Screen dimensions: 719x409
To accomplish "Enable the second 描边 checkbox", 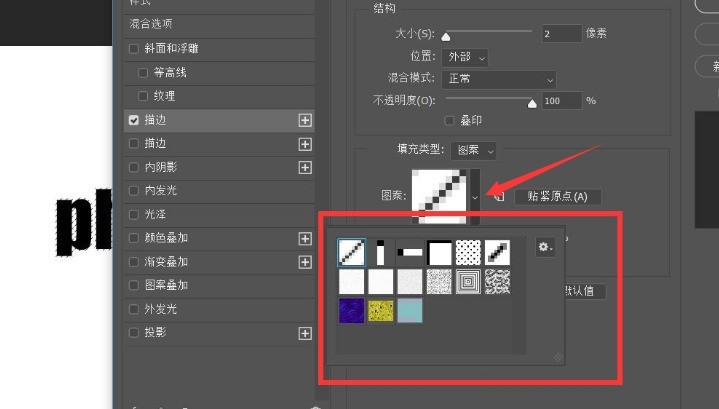I will point(133,144).
